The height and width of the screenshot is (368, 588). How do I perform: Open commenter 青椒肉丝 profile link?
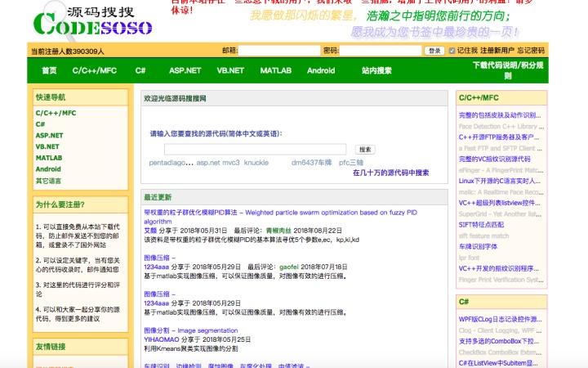[278, 231]
